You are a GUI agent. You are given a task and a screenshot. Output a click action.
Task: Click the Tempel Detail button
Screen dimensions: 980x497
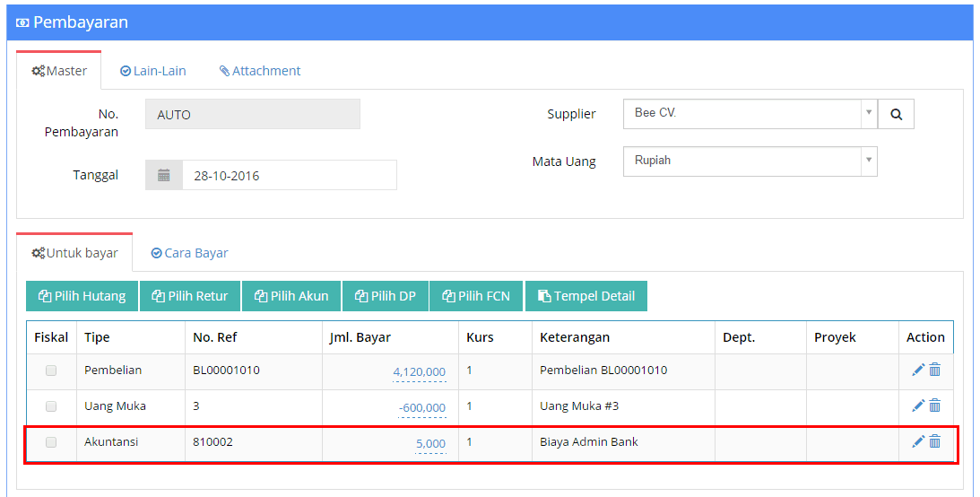[x=586, y=296]
